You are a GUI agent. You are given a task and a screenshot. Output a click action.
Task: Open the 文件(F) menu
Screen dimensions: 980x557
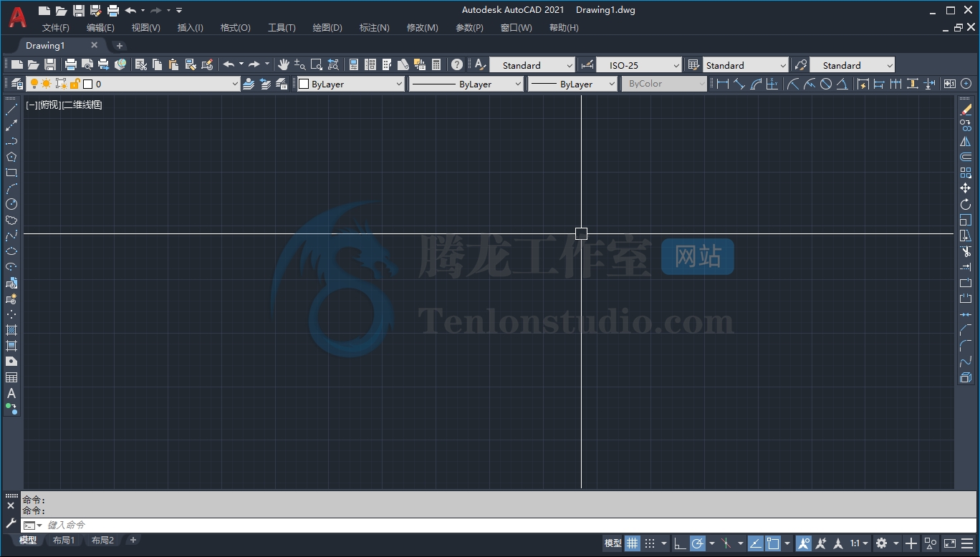tap(56, 28)
